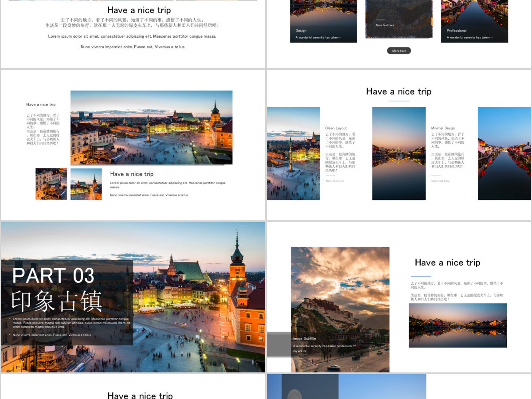The image size is (532, 399).
Task: Click 'More text here' under Minimal Design
Action: [x=440, y=181]
